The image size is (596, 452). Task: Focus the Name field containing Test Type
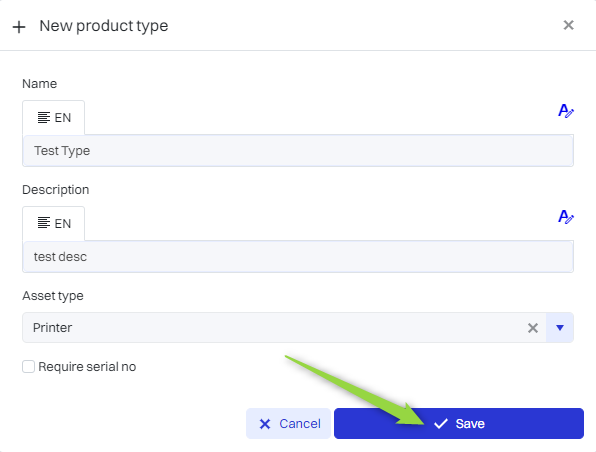pyautogui.click(x=298, y=151)
